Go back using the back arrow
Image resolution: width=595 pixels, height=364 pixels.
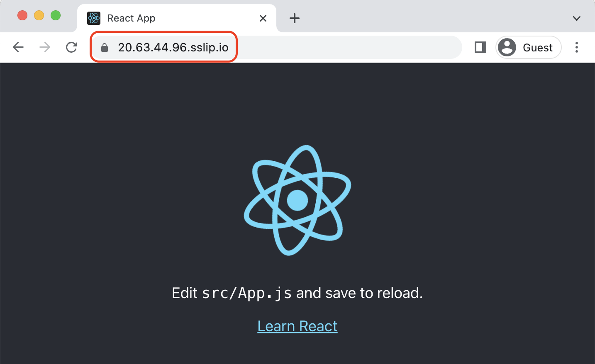18,47
